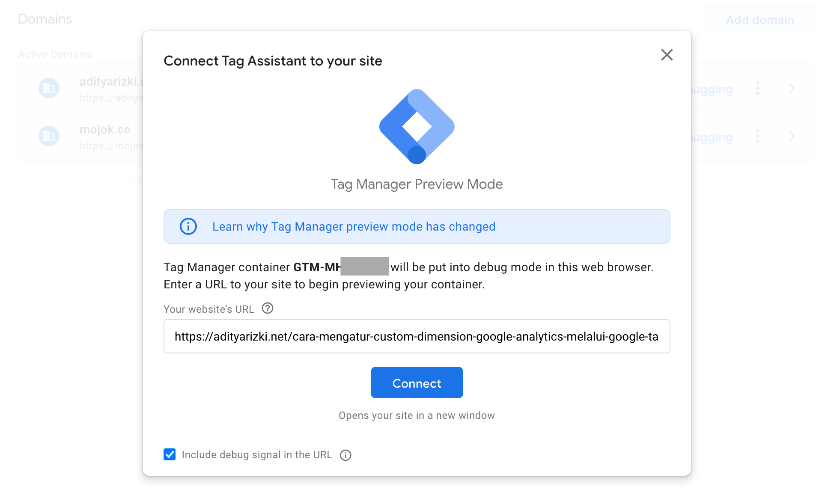
Task: Expand the adityarizki domain row chevron
Action: click(x=792, y=88)
